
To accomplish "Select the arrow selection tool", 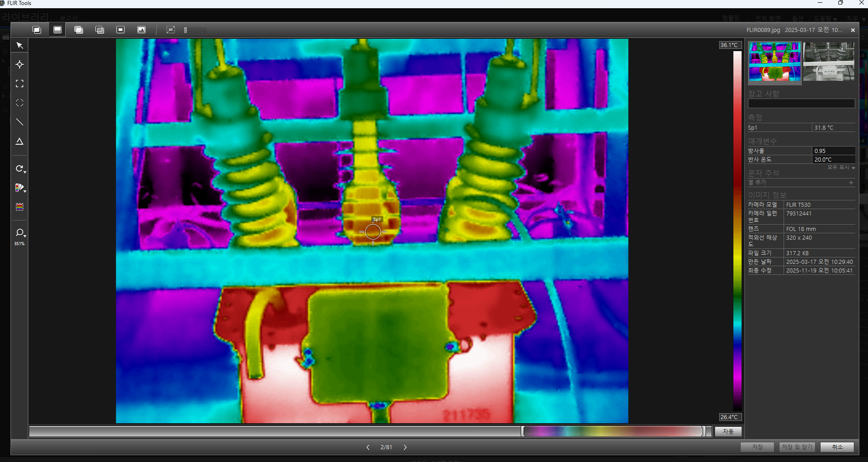I will coord(20,46).
